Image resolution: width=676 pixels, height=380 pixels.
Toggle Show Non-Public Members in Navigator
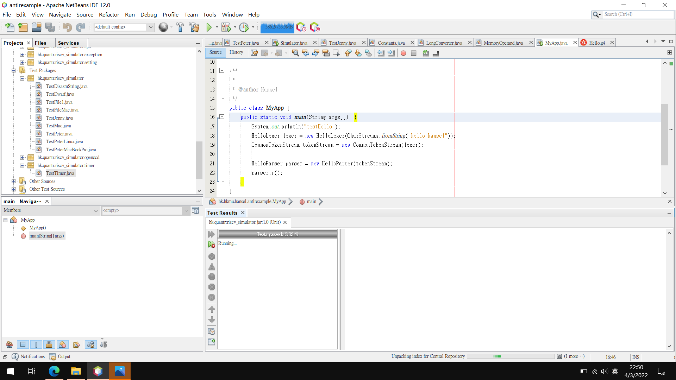coord(49,345)
